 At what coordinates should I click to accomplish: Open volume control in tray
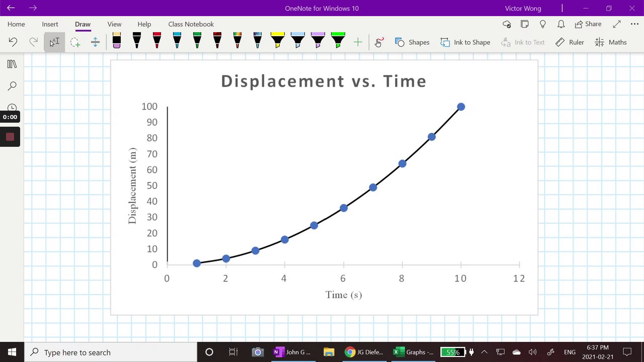tap(533, 352)
